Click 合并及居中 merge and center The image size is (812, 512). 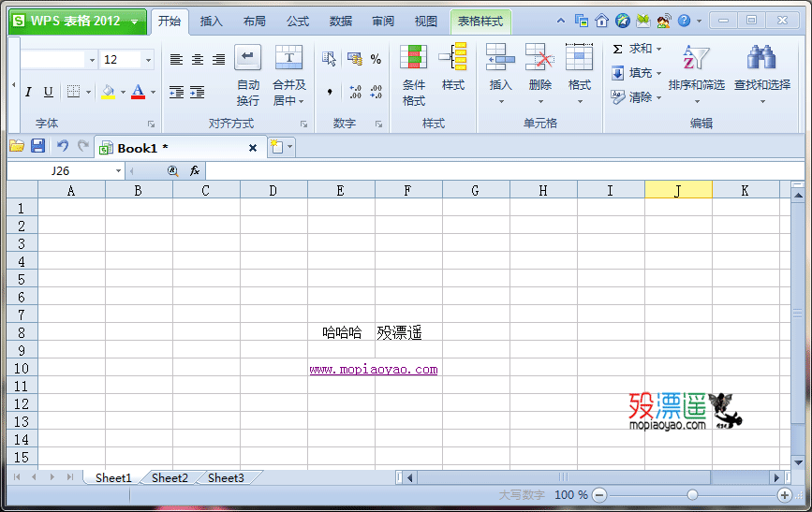pyautogui.click(x=289, y=76)
